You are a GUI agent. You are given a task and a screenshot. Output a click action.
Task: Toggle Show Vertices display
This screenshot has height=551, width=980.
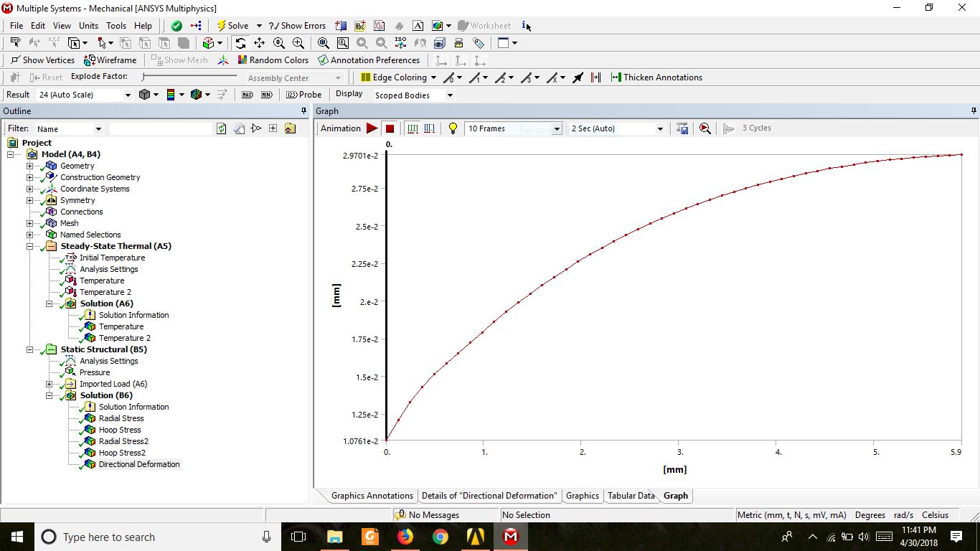click(42, 60)
